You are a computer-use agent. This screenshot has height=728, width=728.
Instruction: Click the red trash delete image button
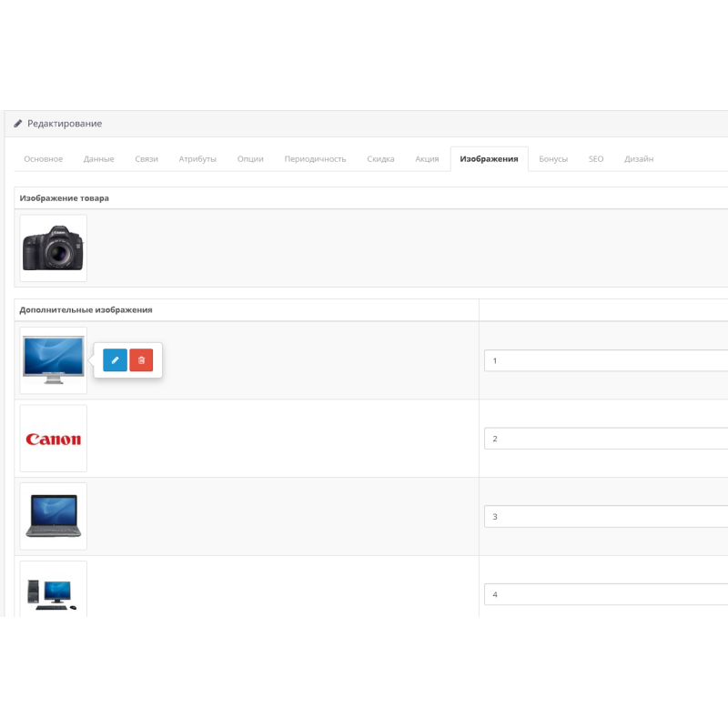click(x=141, y=360)
